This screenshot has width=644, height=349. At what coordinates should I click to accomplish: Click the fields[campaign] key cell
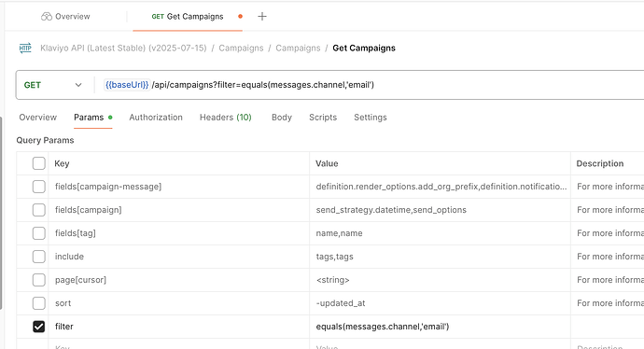(x=178, y=210)
